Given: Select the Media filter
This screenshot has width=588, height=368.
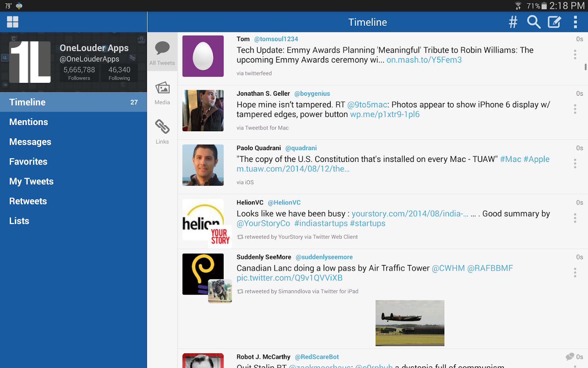Looking at the screenshot, I should 162,93.
